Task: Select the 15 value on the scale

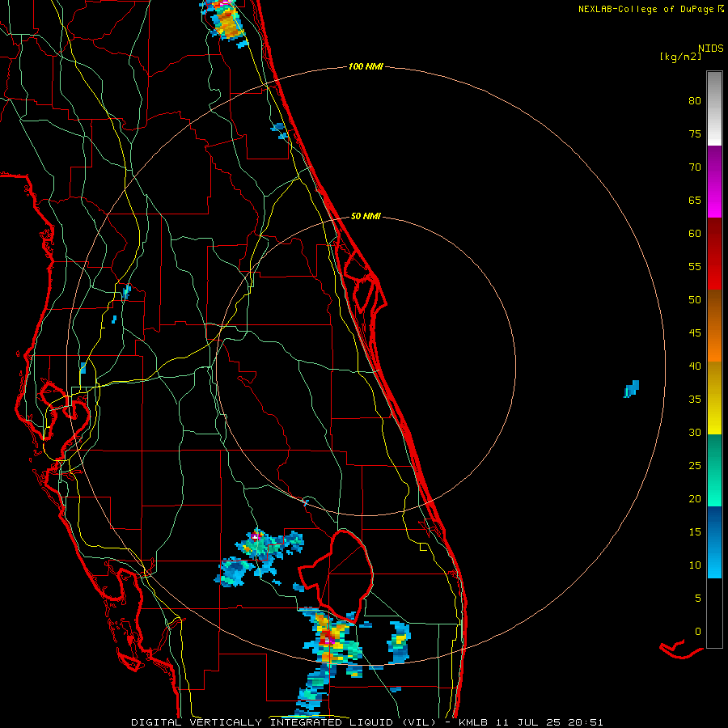Action: [695, 531]
